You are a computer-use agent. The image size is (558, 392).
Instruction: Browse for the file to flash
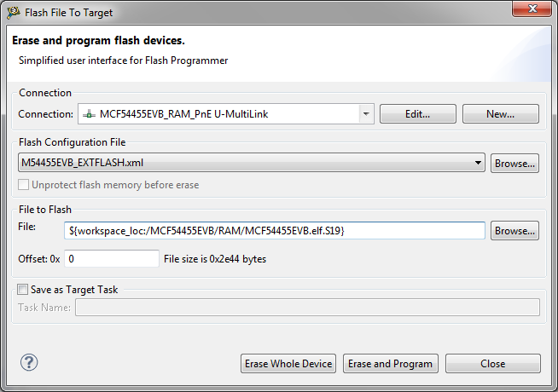click(514, 231)
